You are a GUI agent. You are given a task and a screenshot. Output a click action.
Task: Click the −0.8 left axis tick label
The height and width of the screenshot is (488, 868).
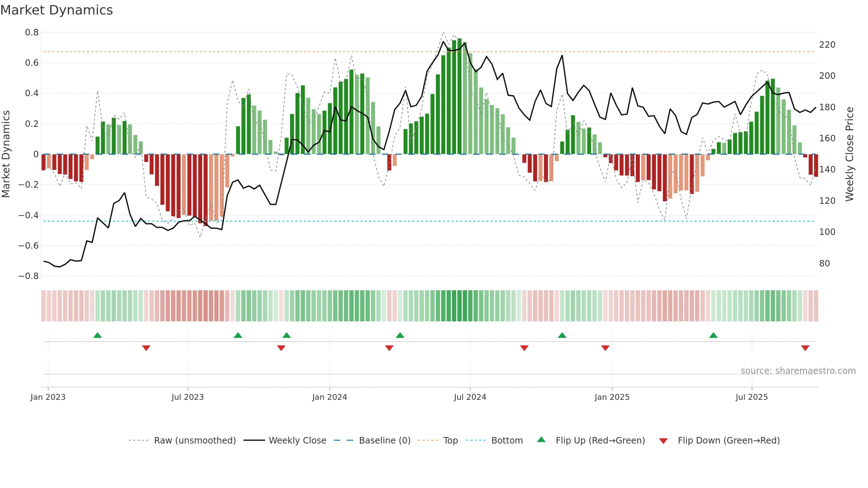[29, 276]
